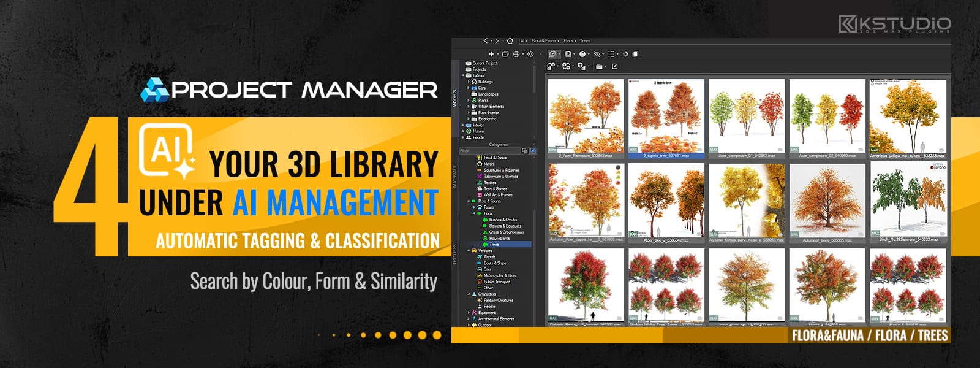Collapse the Vehicles category
The height and width of the screenshot is (368, 980).
[469, 251]
